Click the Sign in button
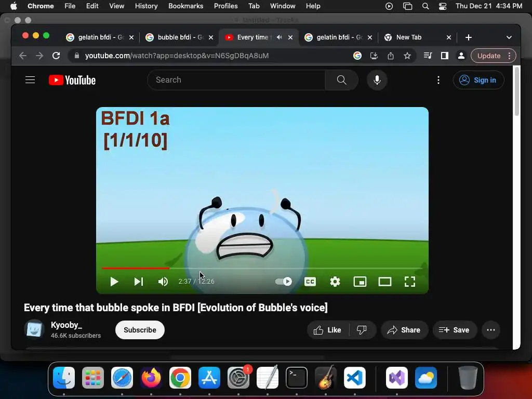 pos(478,80)
